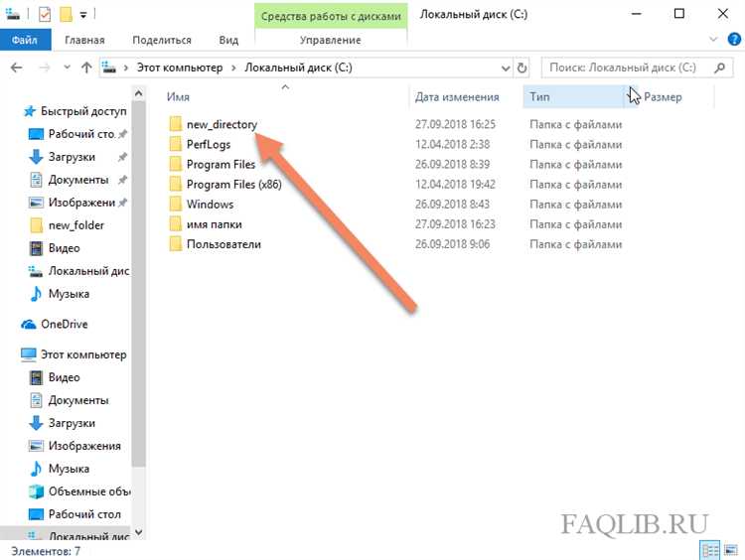Open Загрузки under Этот компьютер
This screenshot has width=745, height=560.
point(72,423)
